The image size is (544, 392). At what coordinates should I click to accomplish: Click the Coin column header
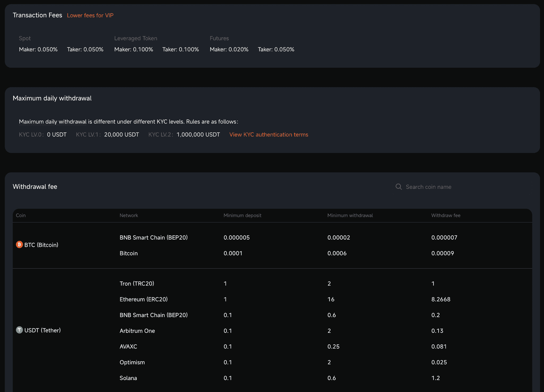21,215
